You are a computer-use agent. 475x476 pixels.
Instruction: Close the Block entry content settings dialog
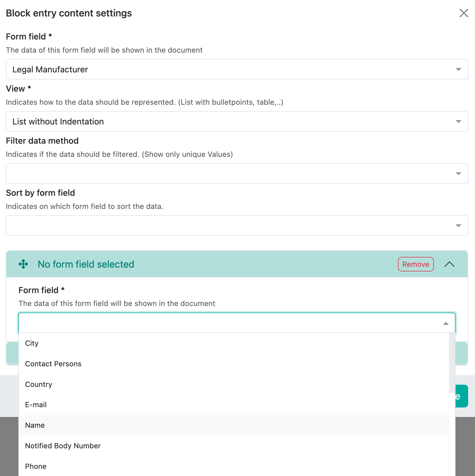coord(463,13)
